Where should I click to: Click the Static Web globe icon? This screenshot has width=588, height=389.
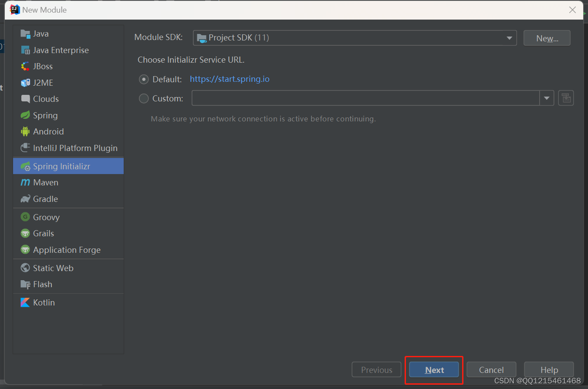(25, 268)
